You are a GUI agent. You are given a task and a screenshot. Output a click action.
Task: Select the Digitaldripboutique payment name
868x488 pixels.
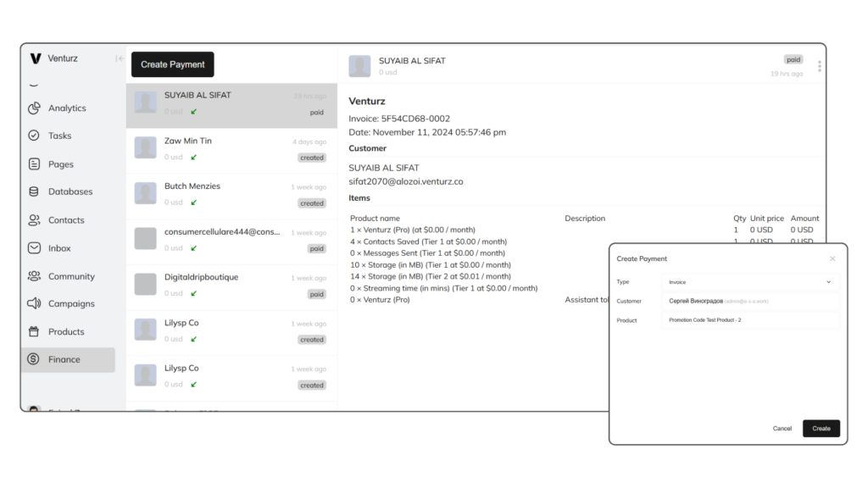point(202,277)
